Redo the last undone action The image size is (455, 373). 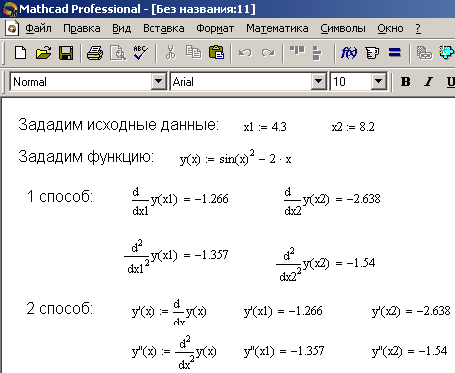(x=268, y=53)
